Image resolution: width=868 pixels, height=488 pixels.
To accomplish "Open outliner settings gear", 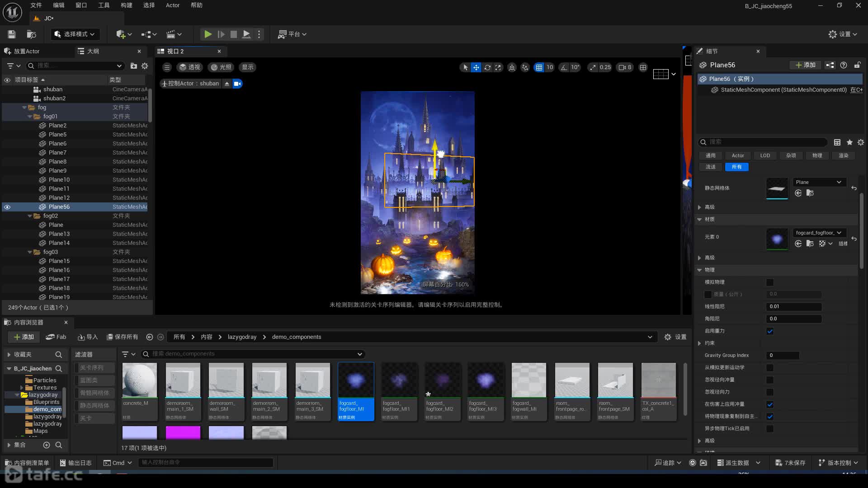I will pos(145,66).
